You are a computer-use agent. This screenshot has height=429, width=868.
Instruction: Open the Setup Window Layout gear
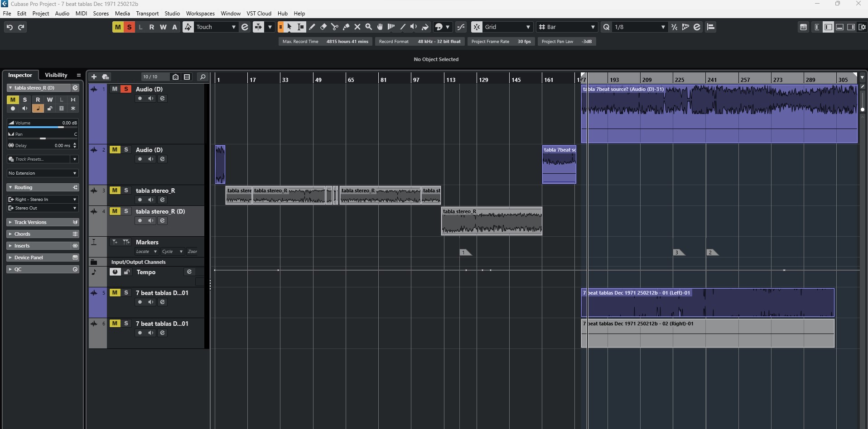tap(863, 27)
